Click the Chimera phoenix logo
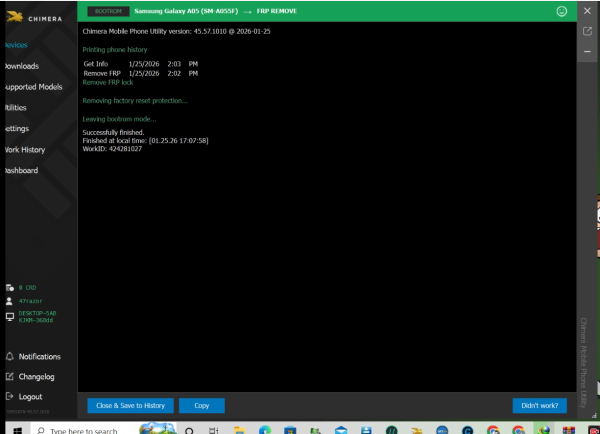Image resolution: width=600 pixels, height=434 pixels. pos(15,17)
